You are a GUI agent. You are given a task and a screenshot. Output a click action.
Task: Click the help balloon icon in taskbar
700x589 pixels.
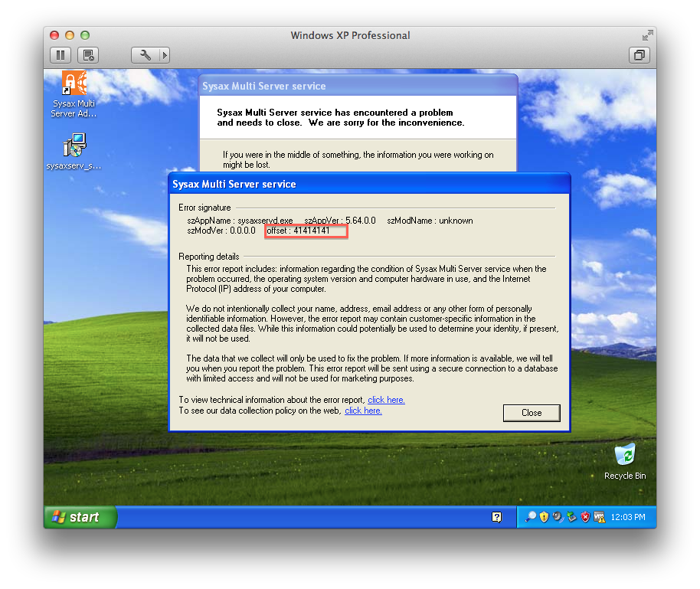coord(496,517)
